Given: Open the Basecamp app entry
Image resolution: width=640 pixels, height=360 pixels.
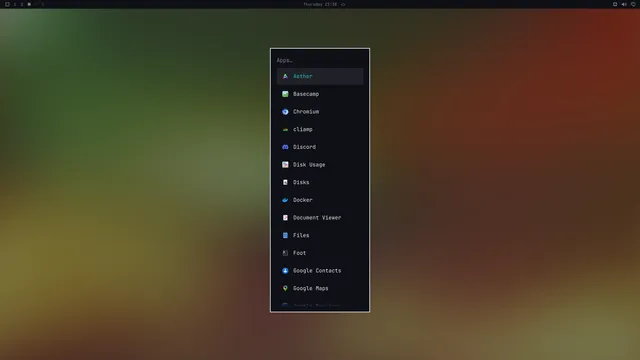Looking at the screenshot, I should [x=320, y=94].
